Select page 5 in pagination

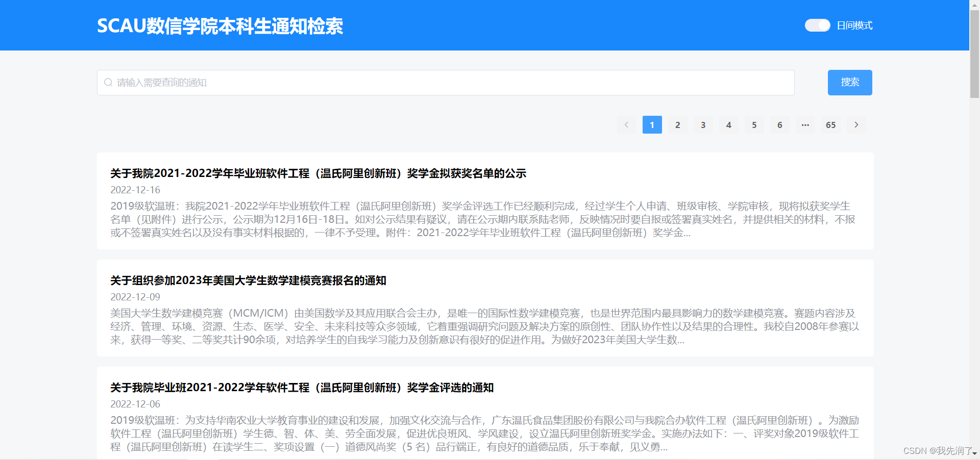[x=754, y=125]
